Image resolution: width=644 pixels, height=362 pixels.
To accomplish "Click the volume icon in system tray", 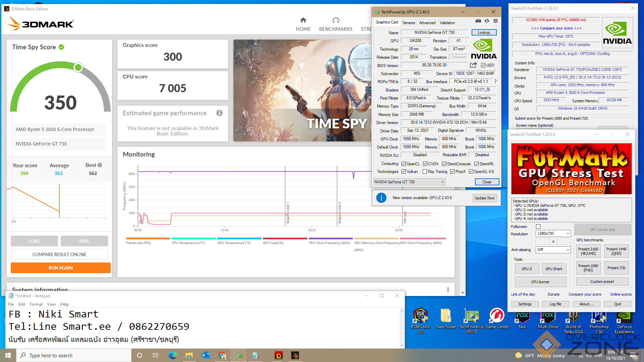I will click(x=588, y=355).
